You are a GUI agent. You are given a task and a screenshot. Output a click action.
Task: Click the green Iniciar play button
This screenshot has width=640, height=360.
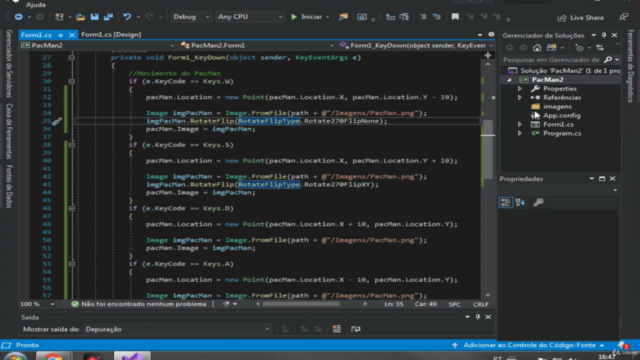[293, 17]
